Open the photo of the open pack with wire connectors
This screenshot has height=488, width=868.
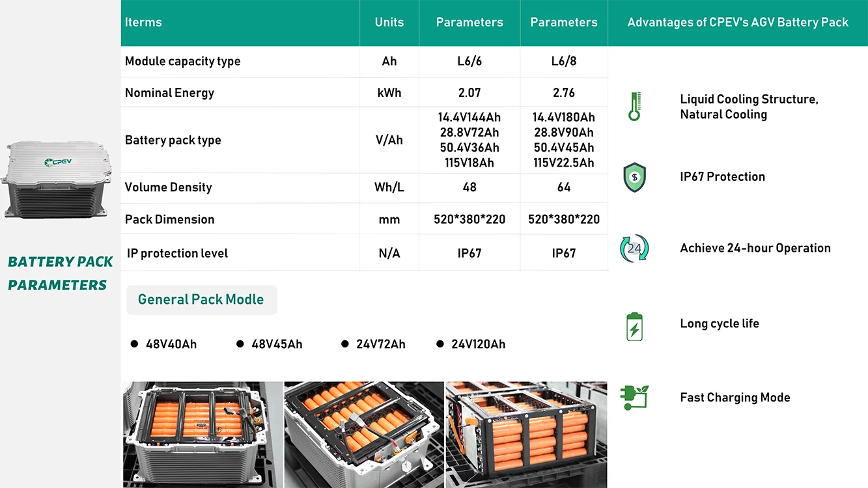364,435
